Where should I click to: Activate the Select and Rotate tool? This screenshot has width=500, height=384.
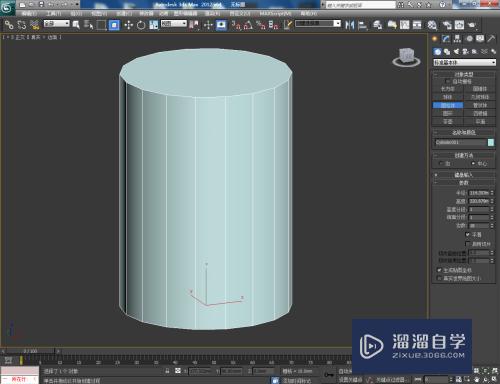(141, 25)
